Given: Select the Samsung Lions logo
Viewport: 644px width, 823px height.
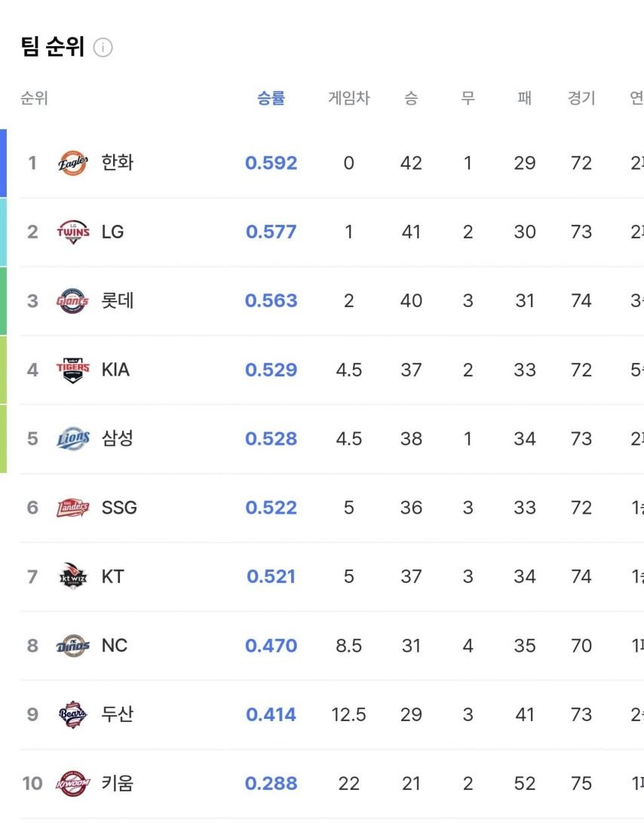Looking at the screenshot, I should click(x=73, y=438).
